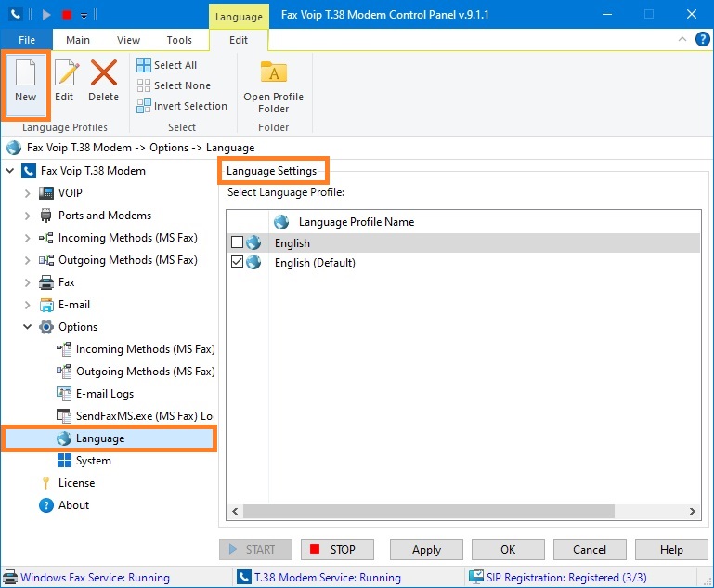The height and width of the screenshot is (588, 714).
Task: Click the START button
Action: click(x=255, y=550)
